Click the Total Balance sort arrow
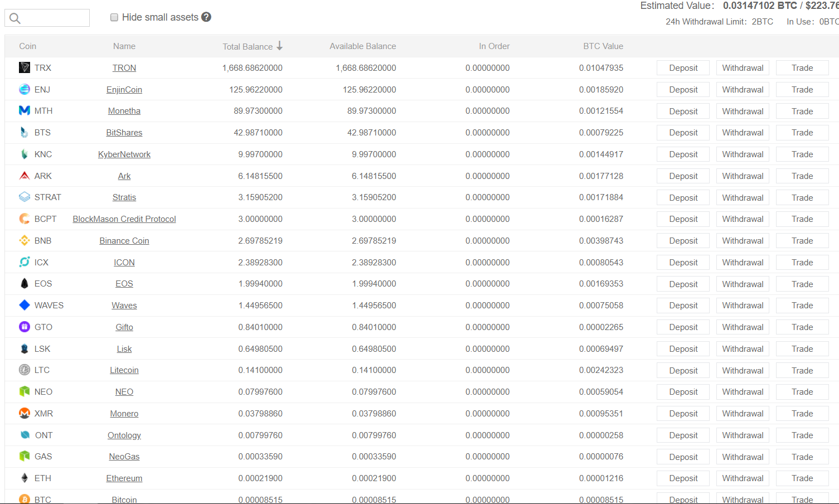The width and height of the screenshot is (839, 504). click(x=279, y=46)
